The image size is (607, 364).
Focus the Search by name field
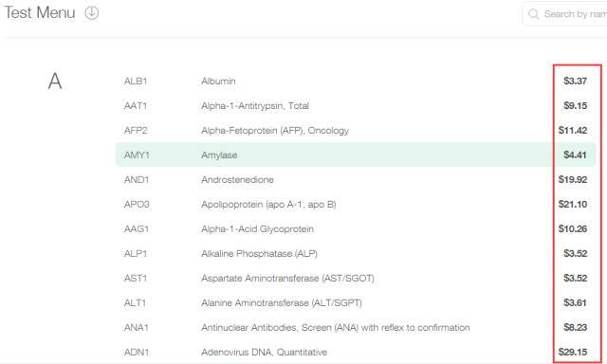(565, 14)
